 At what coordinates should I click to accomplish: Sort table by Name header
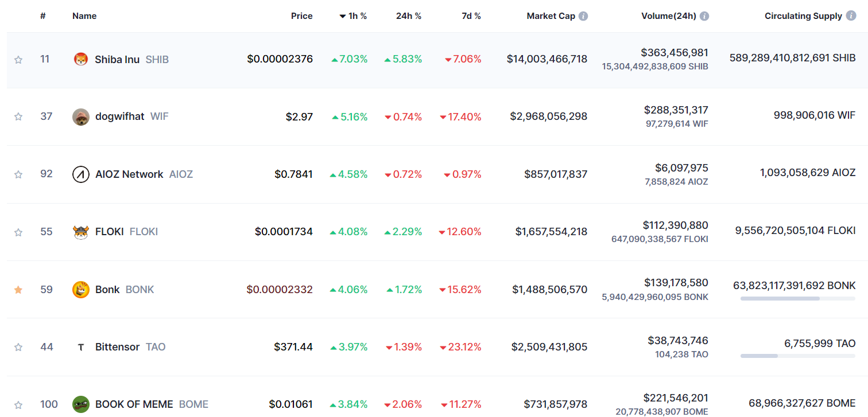(x=84, y=16)
